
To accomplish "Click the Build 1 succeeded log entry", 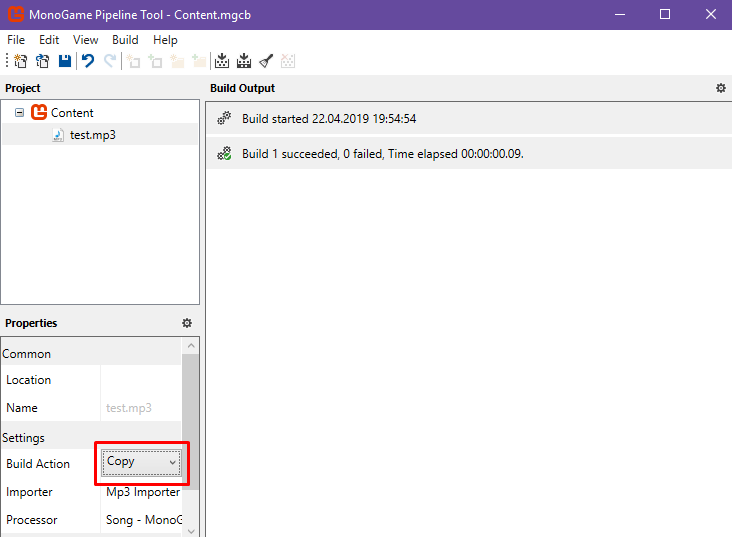I will (x=469, y=154).
